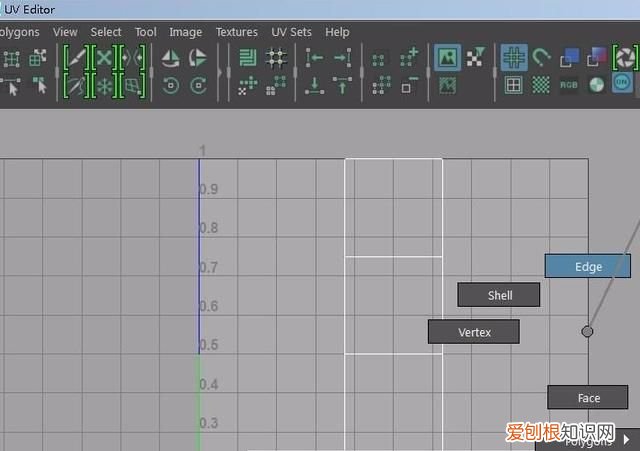Toggle the RGB channel display button

(568, 85)
